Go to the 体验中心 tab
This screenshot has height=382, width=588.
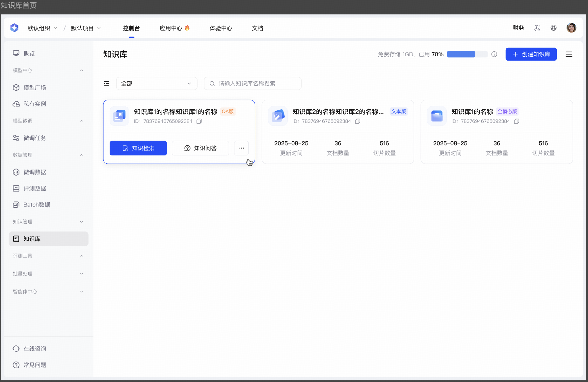221,28
